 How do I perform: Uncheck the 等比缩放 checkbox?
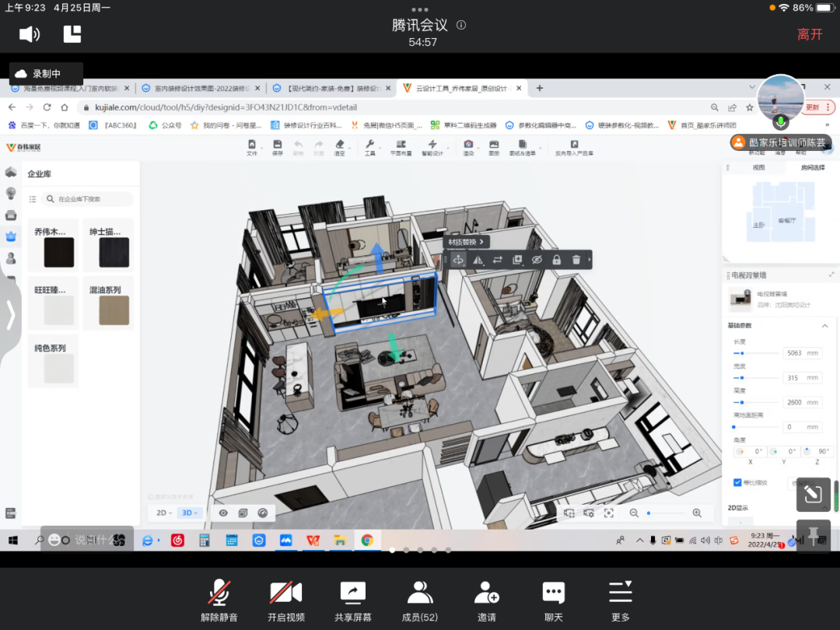click(x=737, y=482)
